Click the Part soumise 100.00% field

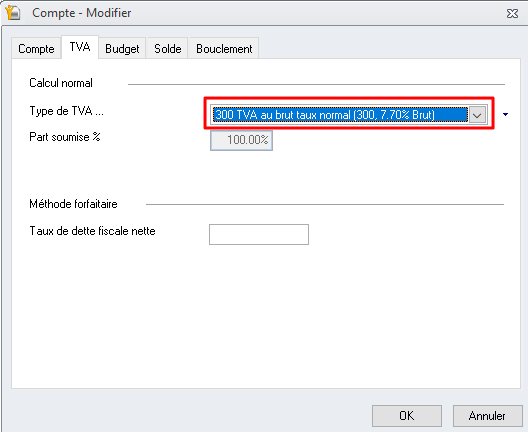click(241, 140)
